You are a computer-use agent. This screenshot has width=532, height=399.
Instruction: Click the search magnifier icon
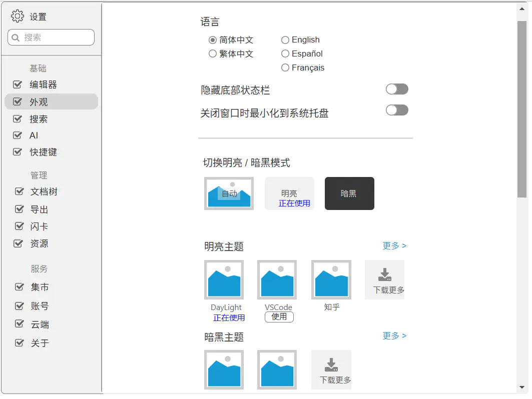(16, 37)
